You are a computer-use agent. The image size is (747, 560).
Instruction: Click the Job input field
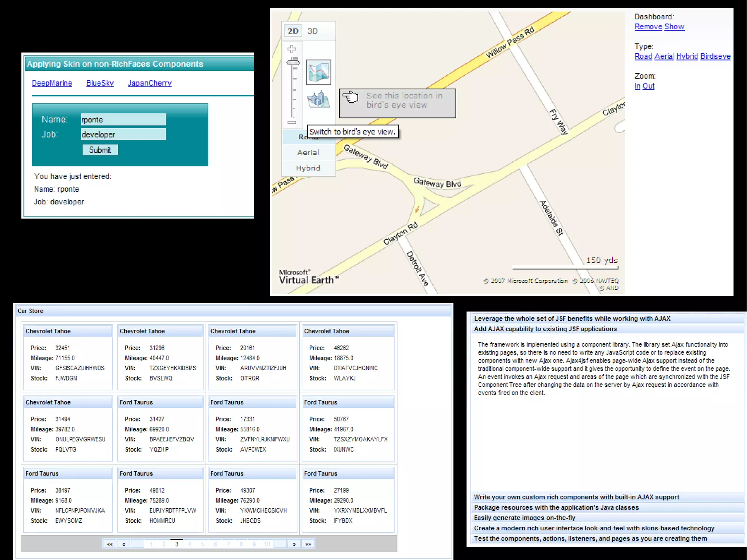123,134
